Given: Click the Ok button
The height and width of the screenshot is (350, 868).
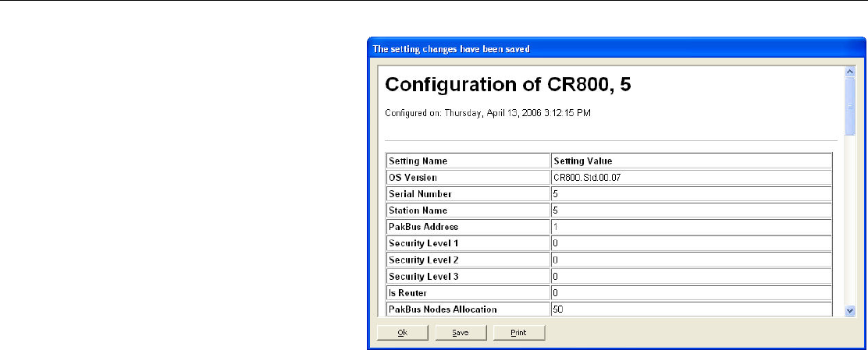Looking at the screenshot, I should click(403, 332).
